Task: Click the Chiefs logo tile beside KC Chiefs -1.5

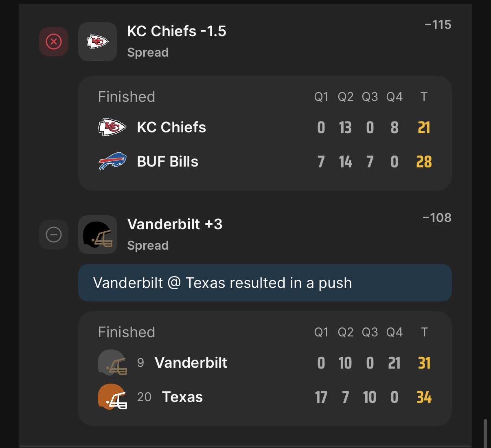Action: click(x=98, y=42)
